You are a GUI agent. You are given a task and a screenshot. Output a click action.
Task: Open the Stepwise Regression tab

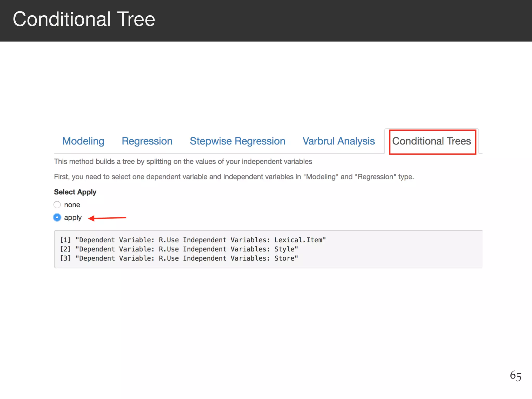[237, 141]
